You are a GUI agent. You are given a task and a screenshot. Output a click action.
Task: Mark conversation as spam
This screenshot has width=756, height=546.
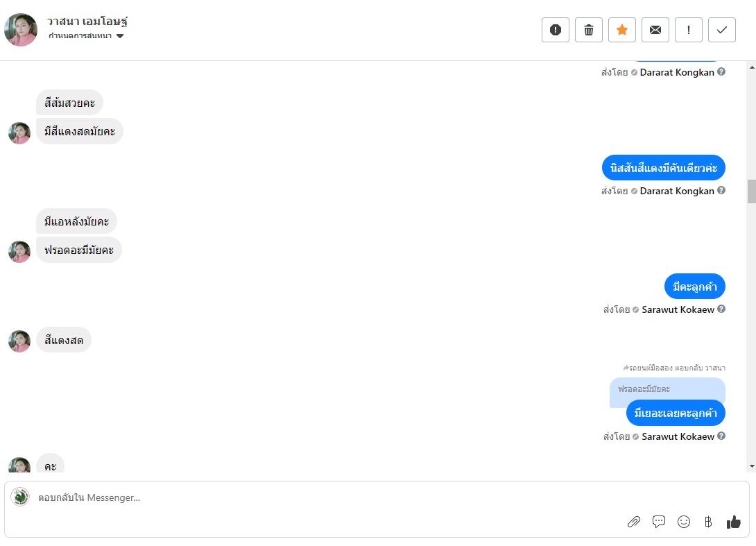[556, 30]
